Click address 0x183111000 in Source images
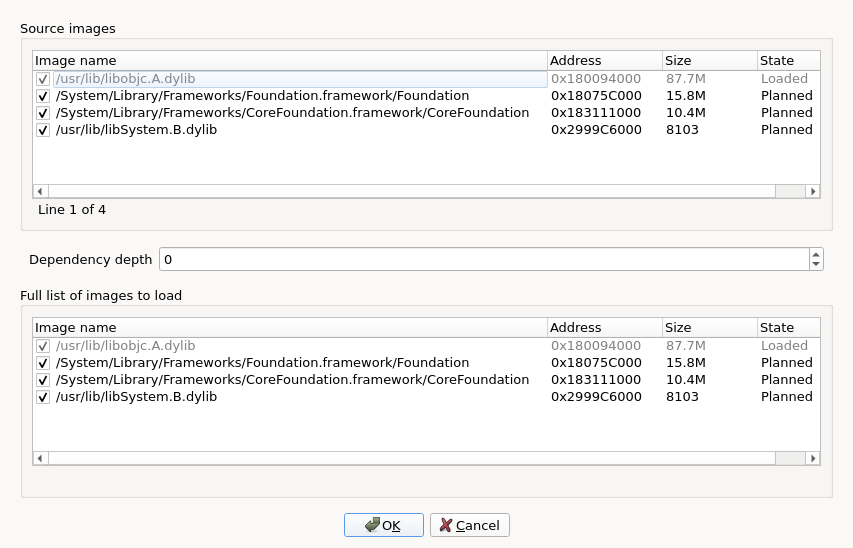Screen dimensions: 853x548 (x=596, y=113)
